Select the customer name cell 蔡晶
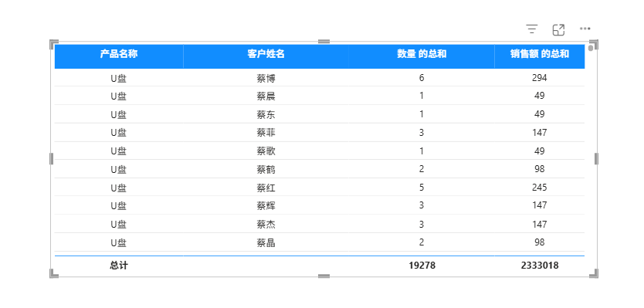Image resolution: width=644 pixels, height=308 pixels. click(266, 242)
